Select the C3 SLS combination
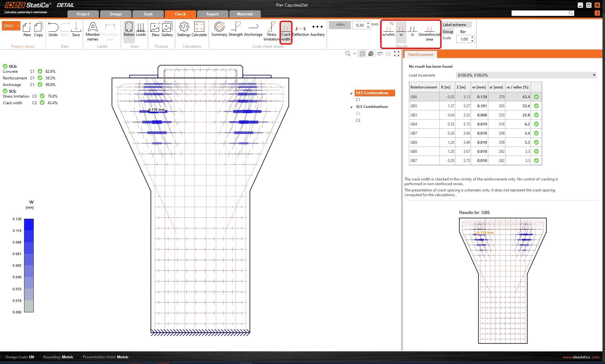Image resolution: width=605 pixels, height=364 pixels. (x=358, y=120)
